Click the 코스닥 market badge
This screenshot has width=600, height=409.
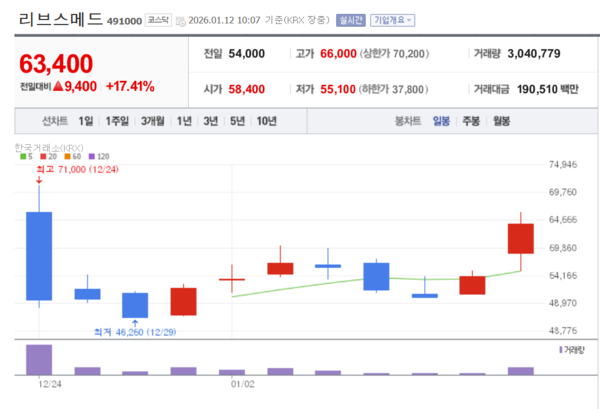click(x=159, y=20)
